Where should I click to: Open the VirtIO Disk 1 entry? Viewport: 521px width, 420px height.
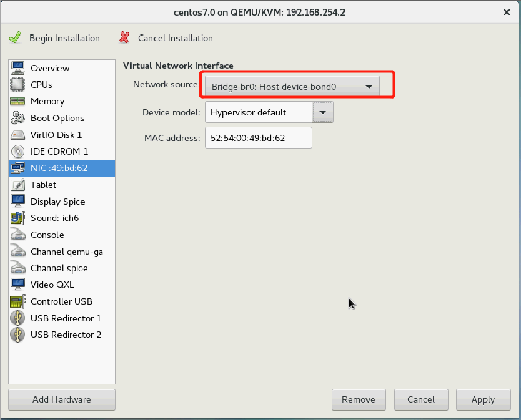click(62, 135)
